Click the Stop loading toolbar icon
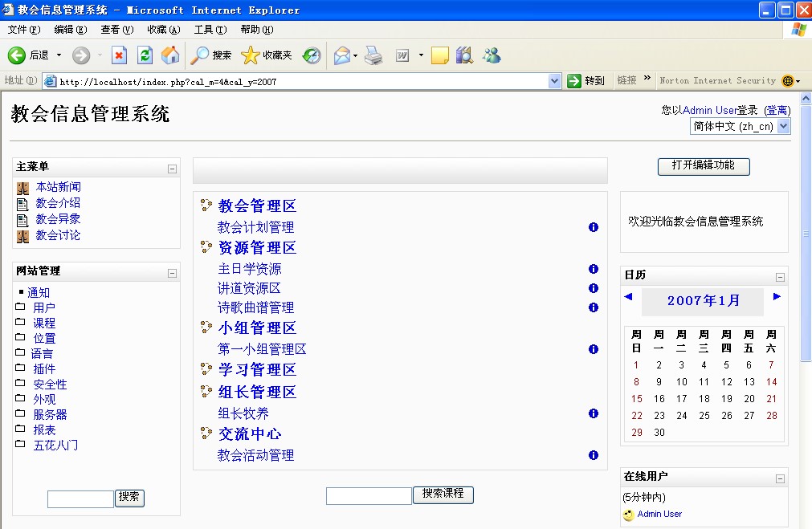 [x=119, y=55]
